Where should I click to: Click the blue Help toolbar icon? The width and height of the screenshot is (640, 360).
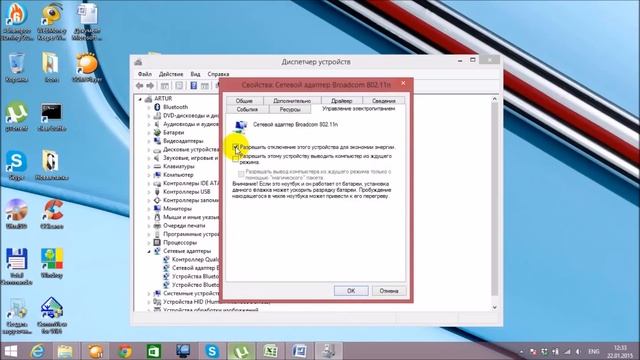pyautogui.click(x=194, y=86)
